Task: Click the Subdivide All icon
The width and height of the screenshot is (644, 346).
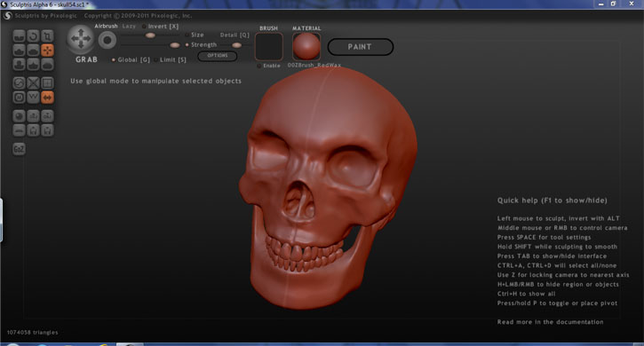Action: pos(48,83)
